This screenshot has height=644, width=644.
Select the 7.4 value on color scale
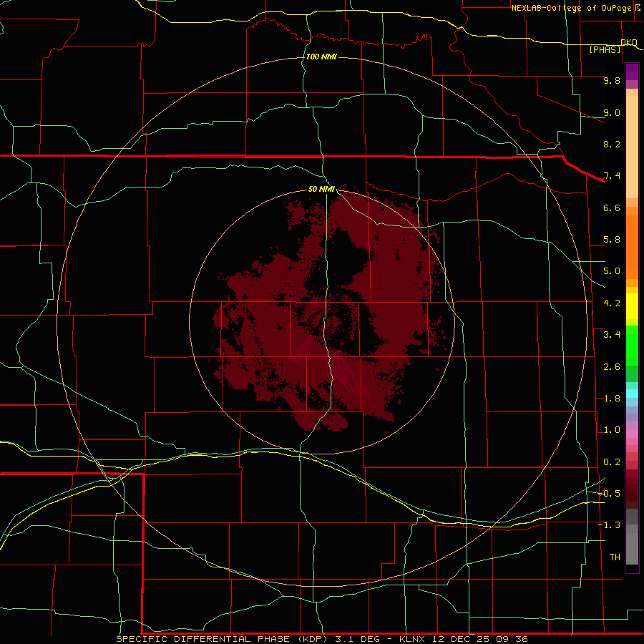click(612, 176)
